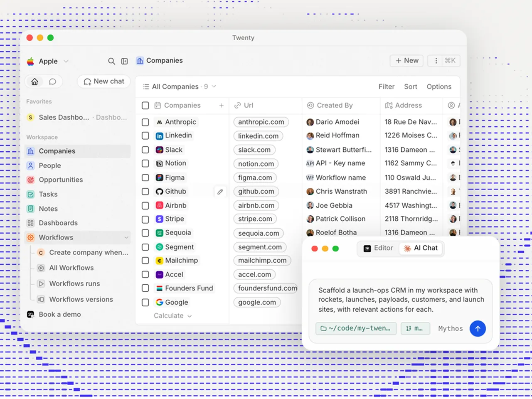Click the Filter button
Screen dimensions: 532x399
387,86
